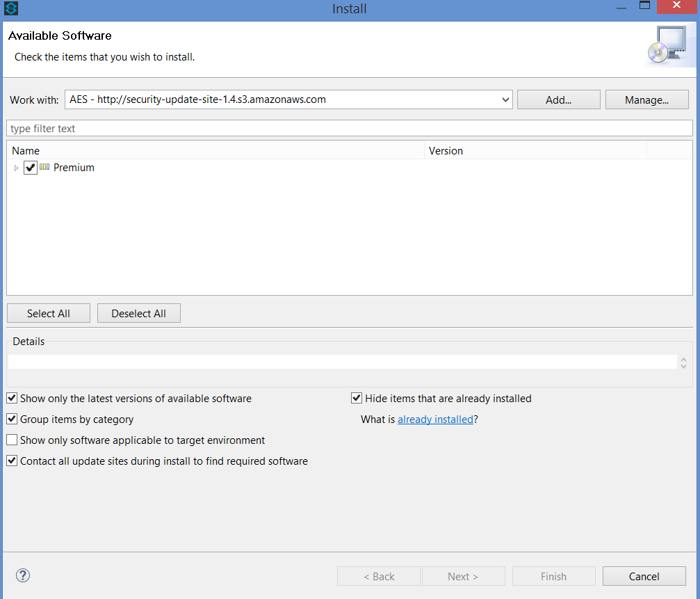Uncheck the Premium item checkbox

click(x=30, y=168)
